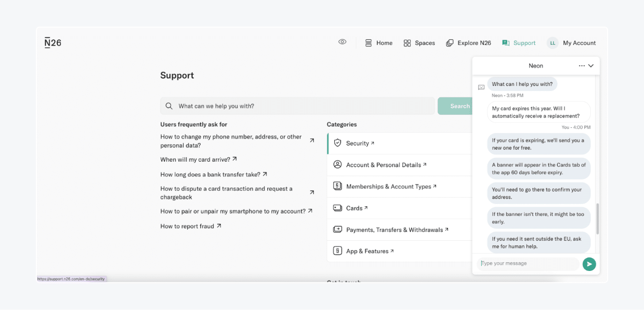Click the Categories heading

342,124
